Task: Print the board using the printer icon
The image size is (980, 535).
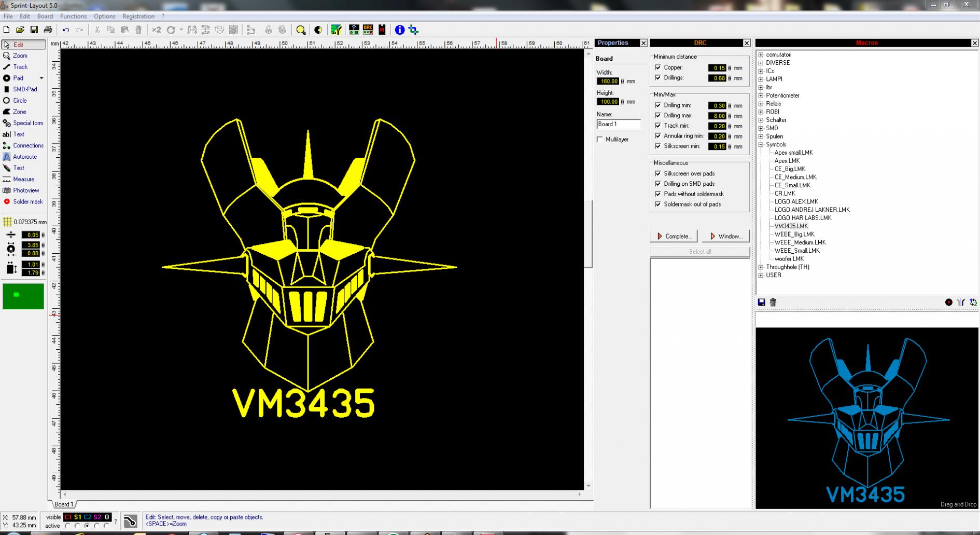Action: click(48, 30)
